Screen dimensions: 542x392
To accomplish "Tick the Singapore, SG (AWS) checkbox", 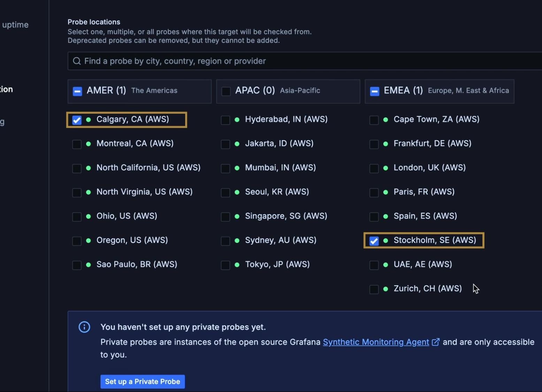I will coord(226,216).
